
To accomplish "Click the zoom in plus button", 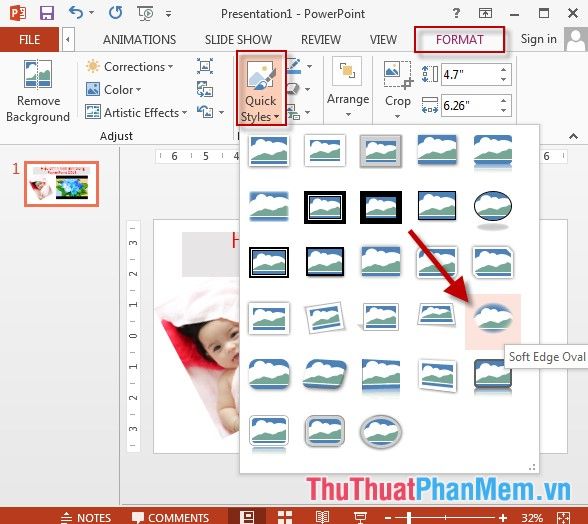I will (x=503, y=518).
